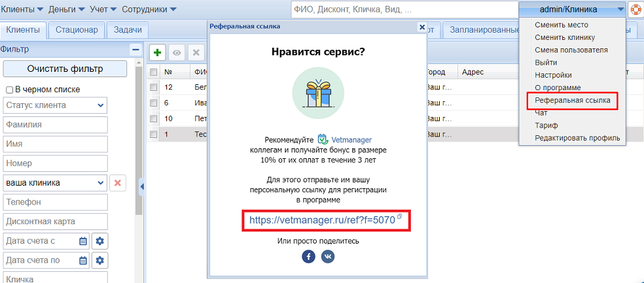644x283 pixels.
Task: Expand the admin/Клиника user menu
Action: click(572, 10)
